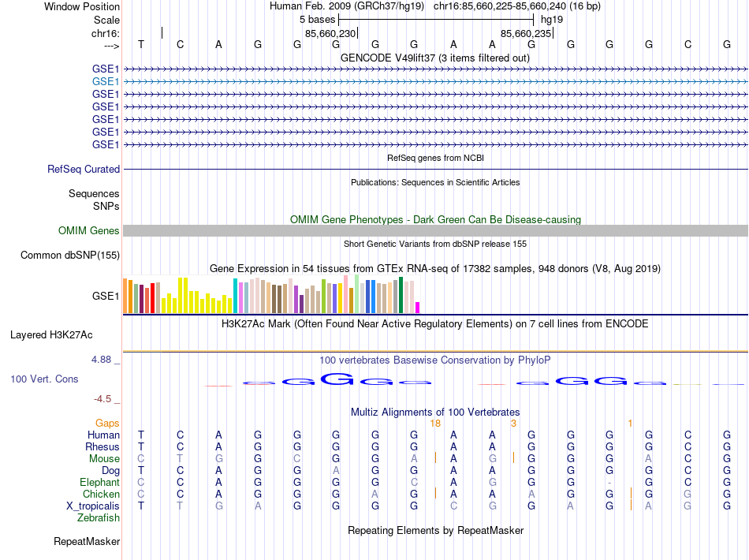Click the chr16: ruler label
Image resolution: width=749 pixels, height=560 pixels.
click(x=106, y=33)
